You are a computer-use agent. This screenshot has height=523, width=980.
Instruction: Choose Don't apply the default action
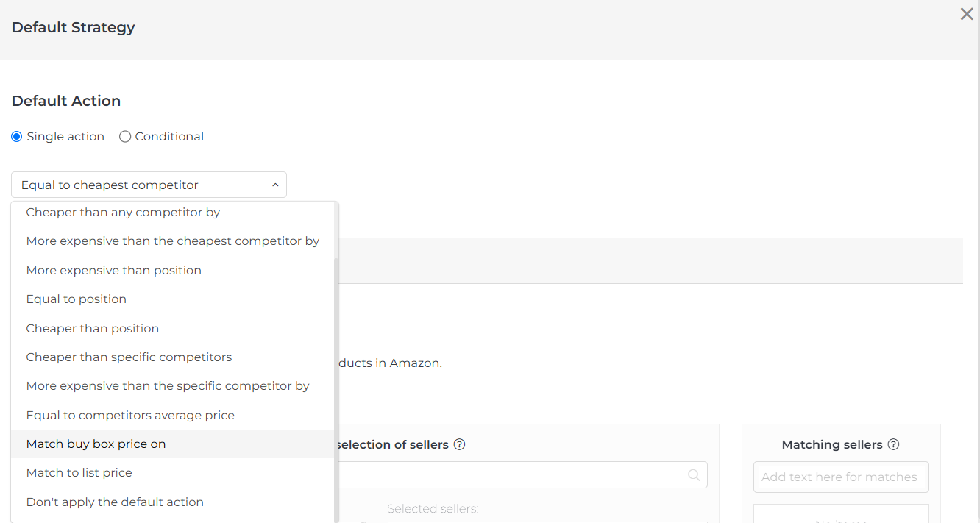point(115,502)
